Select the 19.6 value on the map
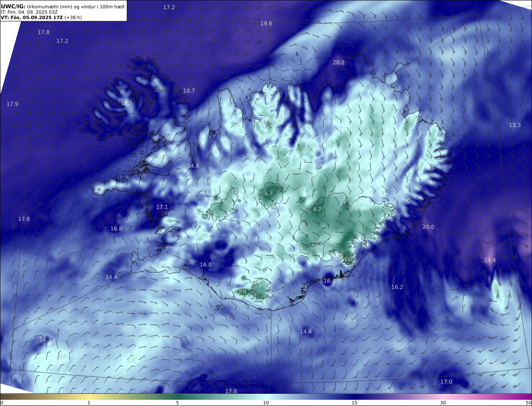Image resolution: width=532 pixels, height=406 pixels. [x=266, y=23]
